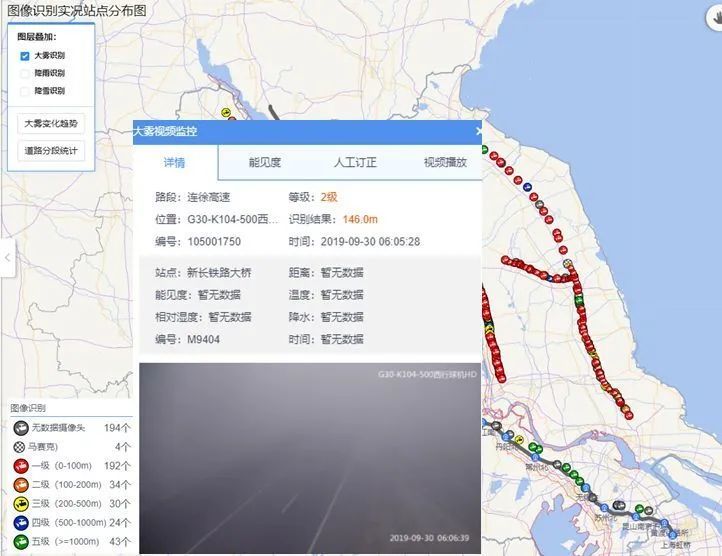Click the station 编号 value M9404
The height and width of the screenshot is (556, 722).
pos(203,339)
